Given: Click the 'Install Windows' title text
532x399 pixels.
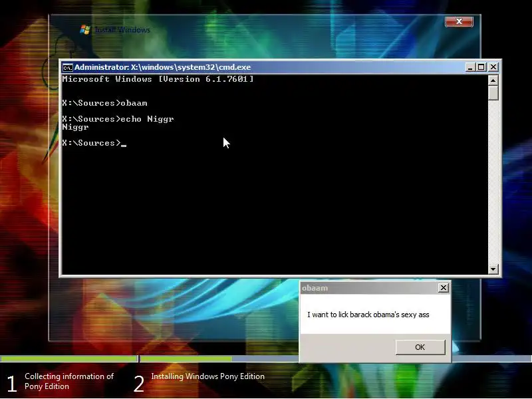Looking at the screenshot, I should click(122, 30).
